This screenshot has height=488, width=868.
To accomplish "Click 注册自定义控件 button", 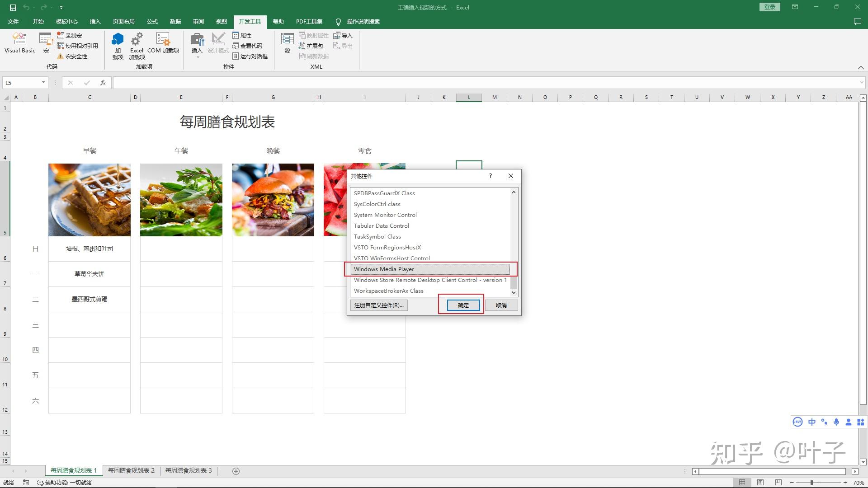I will pyautogui.click(x=378, y=305).
